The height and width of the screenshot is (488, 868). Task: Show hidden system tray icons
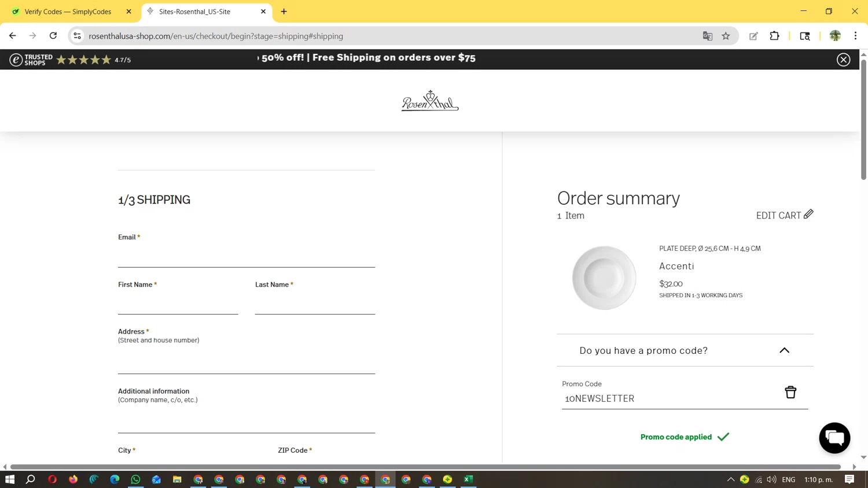pyautogui.click(x=731, y=479)
